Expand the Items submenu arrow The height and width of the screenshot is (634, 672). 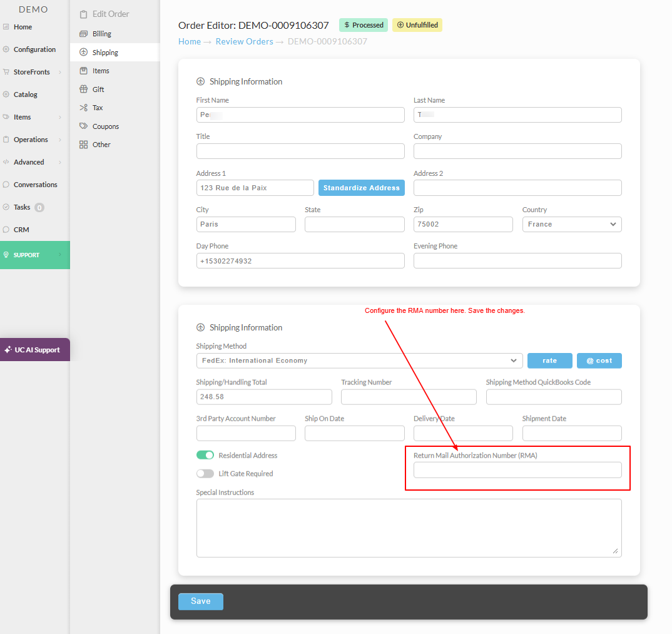coord(60,117)
